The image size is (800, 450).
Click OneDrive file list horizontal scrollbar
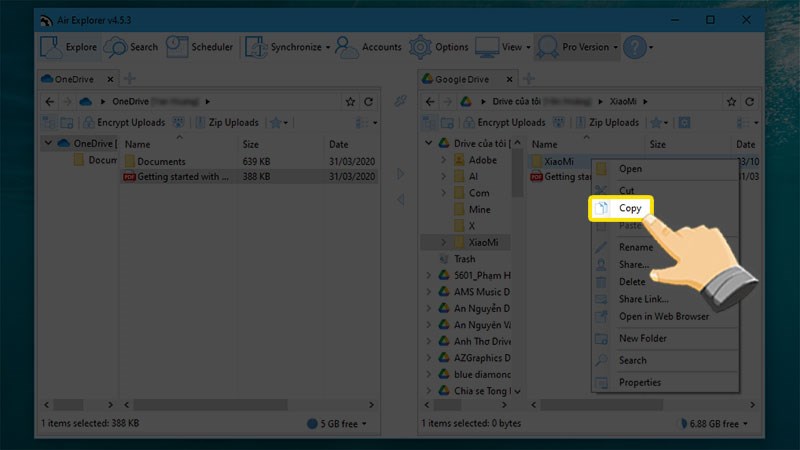(210, 405)
